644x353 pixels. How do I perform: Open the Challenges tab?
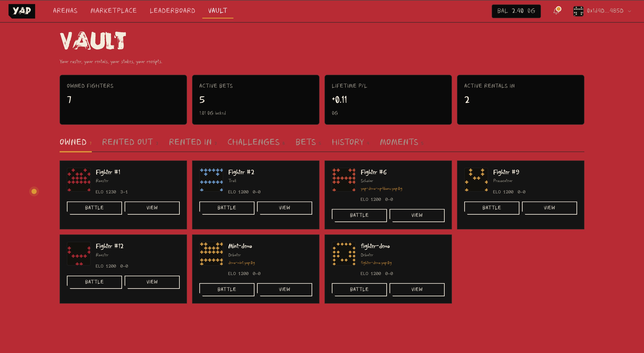point(256,142)
